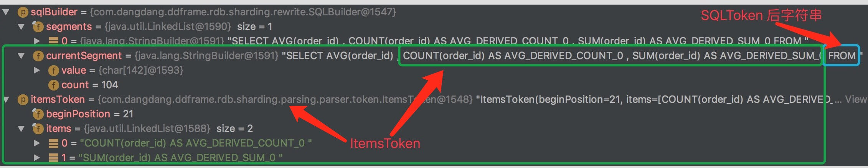
Task: Collapse the sqlBuilder node
Action: [x=6, y=12]
